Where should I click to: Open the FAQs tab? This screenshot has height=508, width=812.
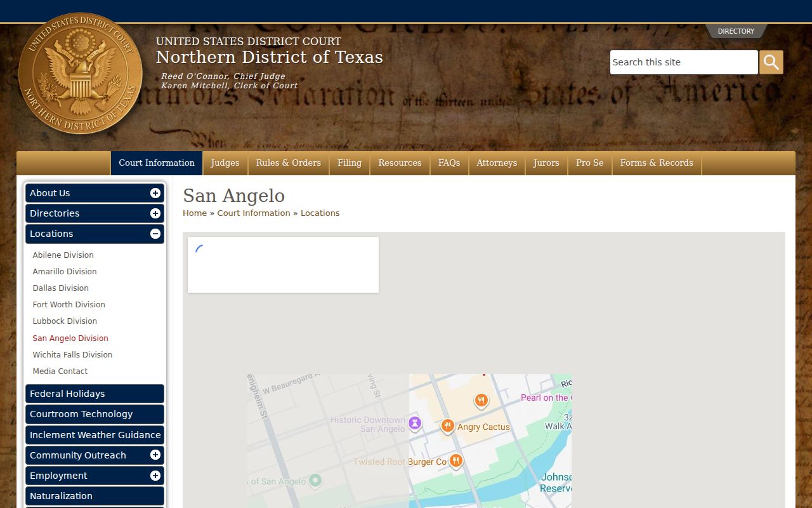[449, 163]
